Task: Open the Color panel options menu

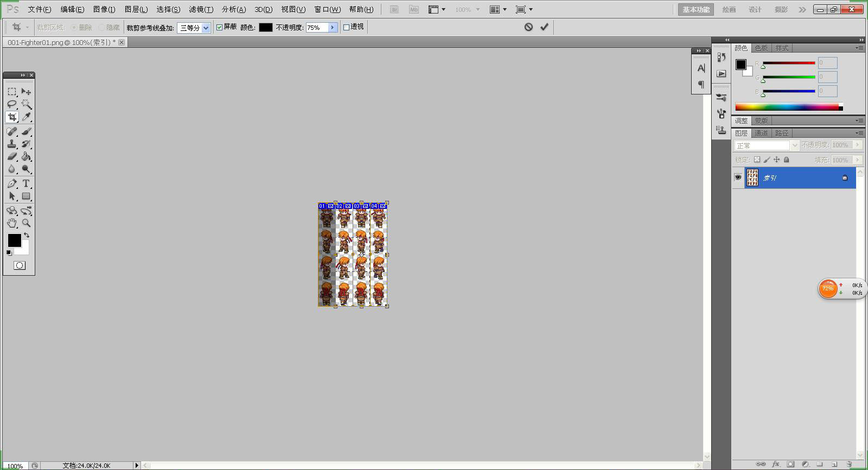Action: 859,48
